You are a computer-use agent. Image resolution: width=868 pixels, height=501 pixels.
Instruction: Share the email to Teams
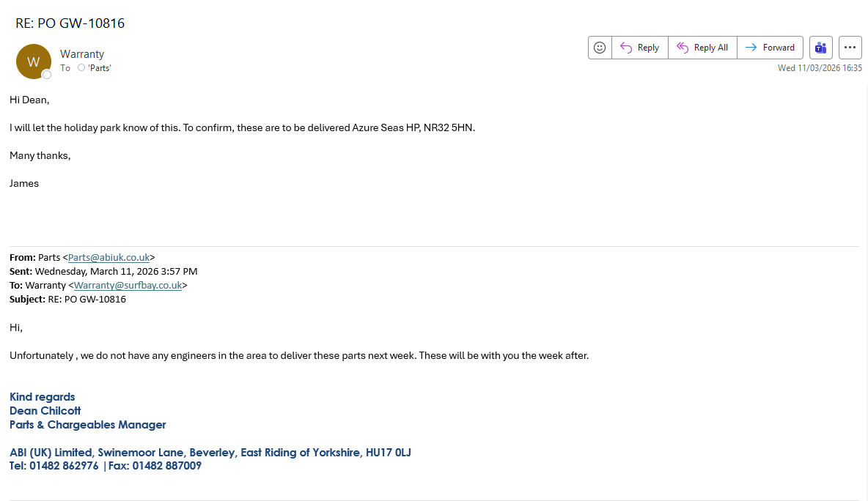tap(821, 48)
